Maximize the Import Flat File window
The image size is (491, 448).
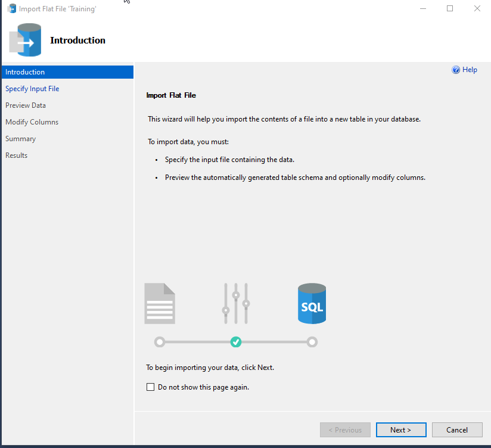click(450, 8)
